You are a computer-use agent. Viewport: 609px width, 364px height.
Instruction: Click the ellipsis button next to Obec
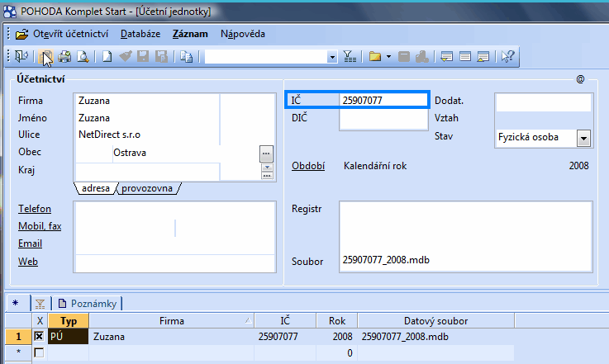[266, 154]
